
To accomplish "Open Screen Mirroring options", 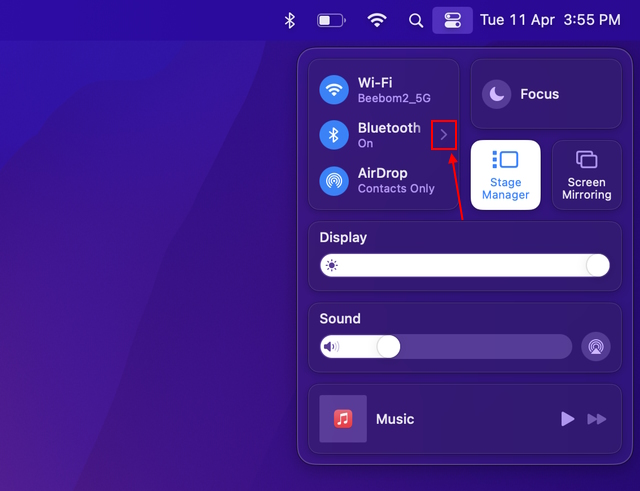I will pyautogui.click(x=587, y=175).
